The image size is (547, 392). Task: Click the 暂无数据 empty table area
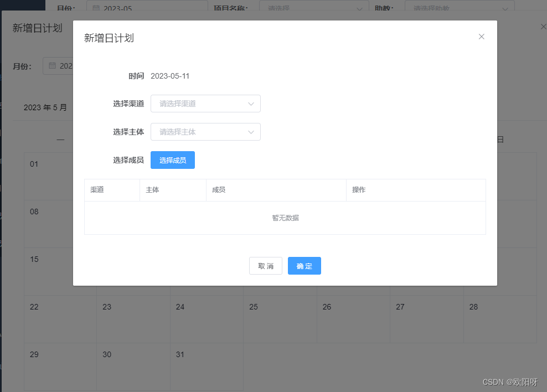point(285,218)
